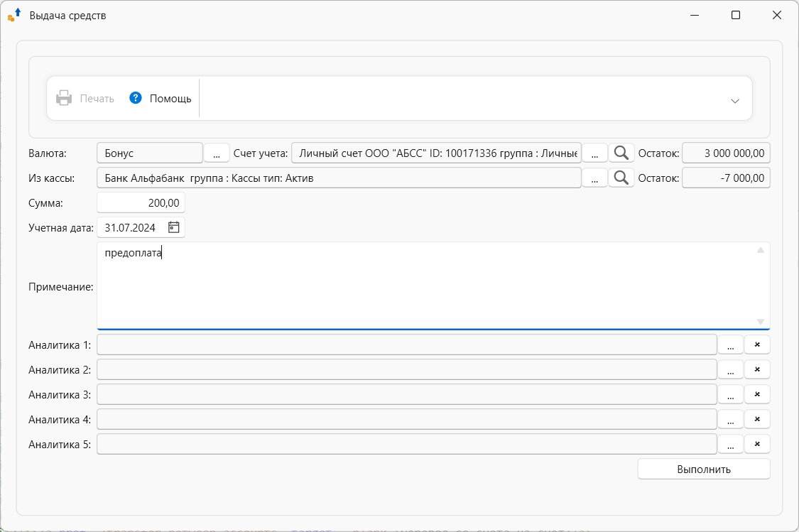The height and width of the screenshot is (532, 799).
Task: Click the Из кассы field Банк Альфабанк
Action: pos(339,178)
